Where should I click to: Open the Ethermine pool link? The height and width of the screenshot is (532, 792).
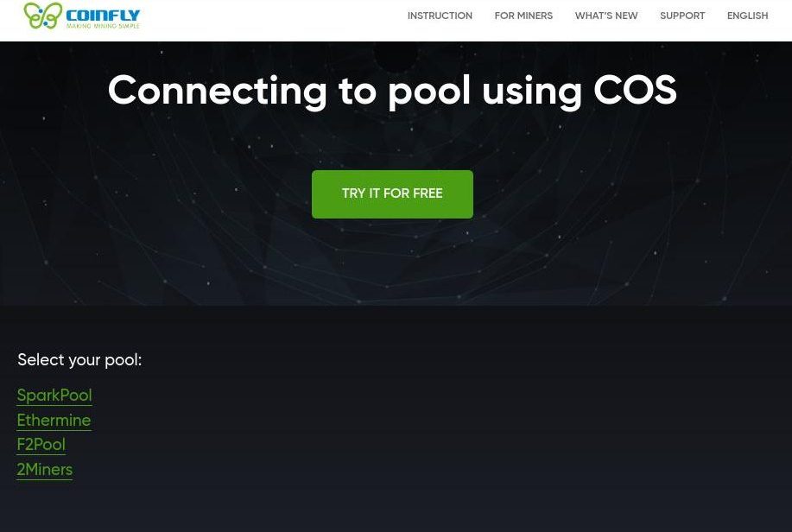(x=54, y=420)
